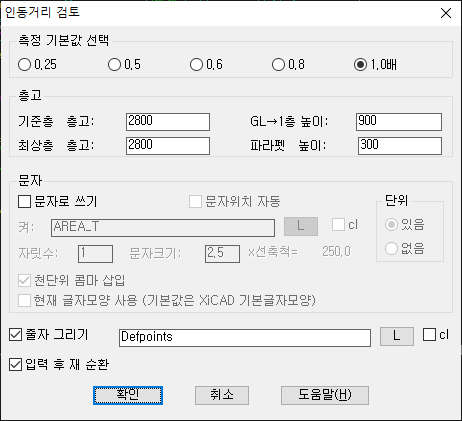
Task: Open help with 도움말(H) button
Action: tap(325, 395)
